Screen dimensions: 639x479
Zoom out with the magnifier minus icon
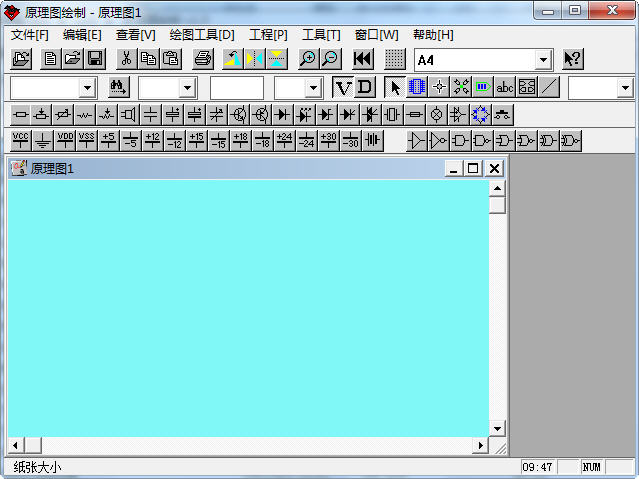[331, 59]
